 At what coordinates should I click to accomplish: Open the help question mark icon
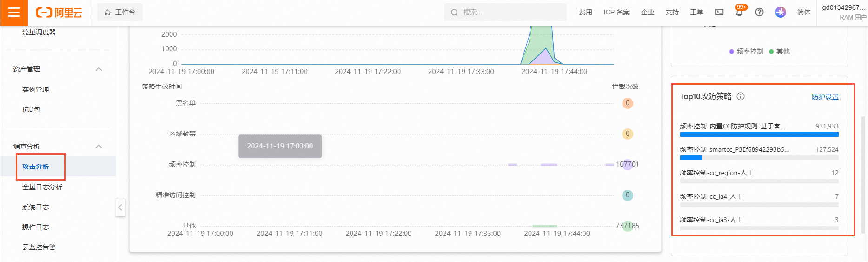(759, 12)
